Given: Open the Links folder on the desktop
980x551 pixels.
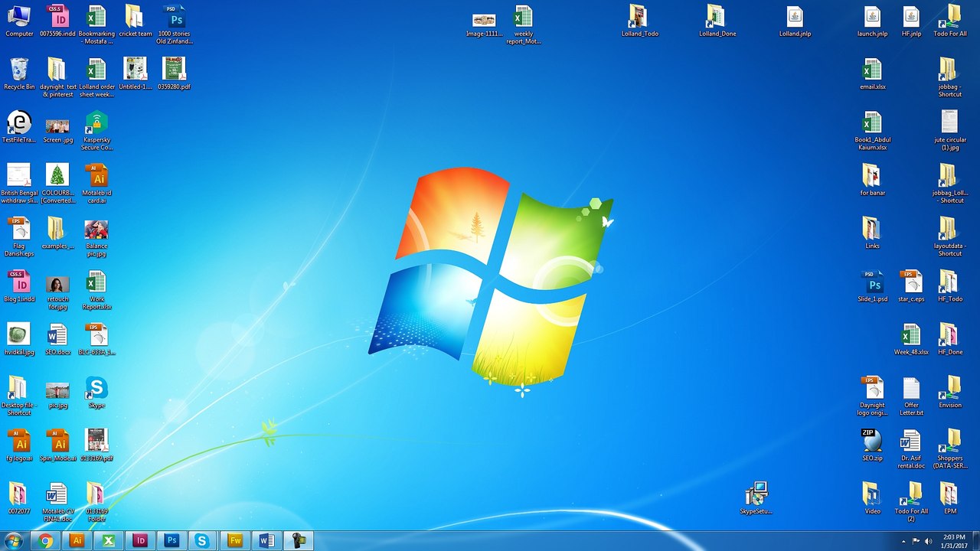Looking at the screenshot, I should tap(872, 233).
